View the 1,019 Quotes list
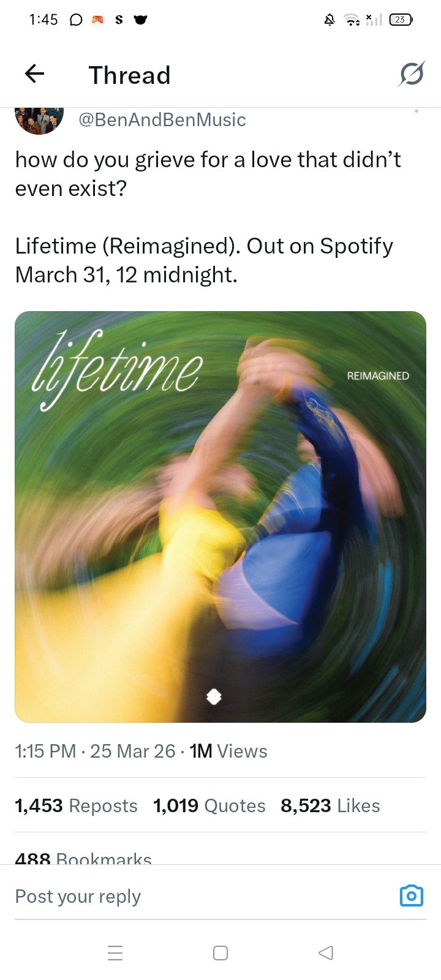The image size is (441, 980). [x=209, y=805]
